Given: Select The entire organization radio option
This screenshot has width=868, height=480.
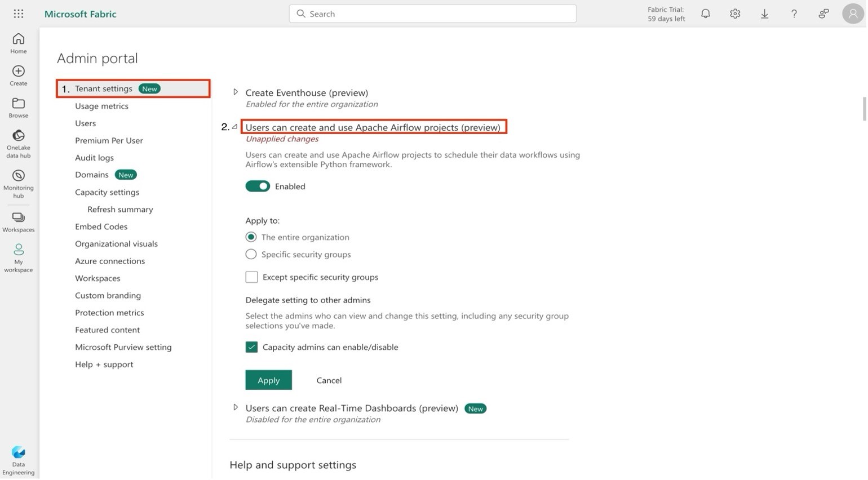Looking at the screenshot, I should [251, 237].
